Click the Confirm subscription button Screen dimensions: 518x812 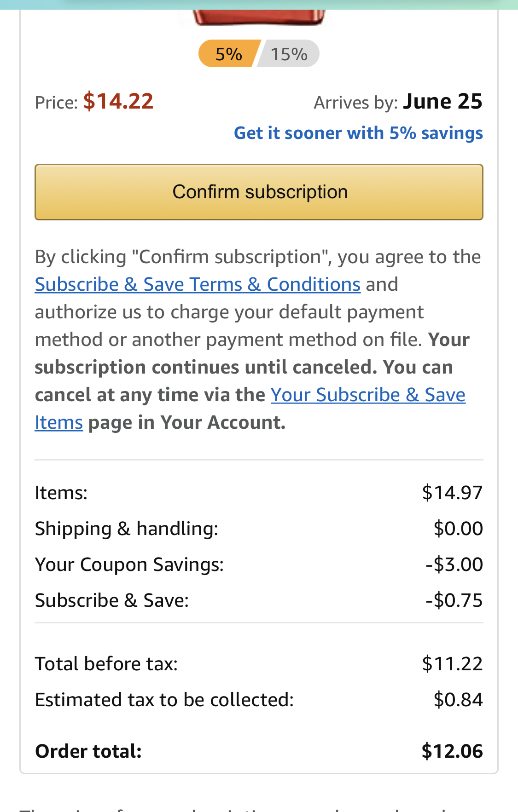[x=259, y=192]
